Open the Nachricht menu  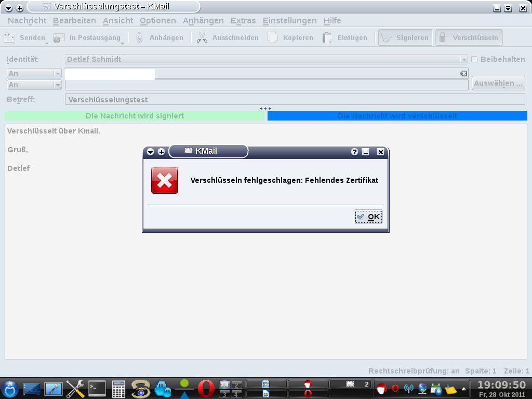27,21
